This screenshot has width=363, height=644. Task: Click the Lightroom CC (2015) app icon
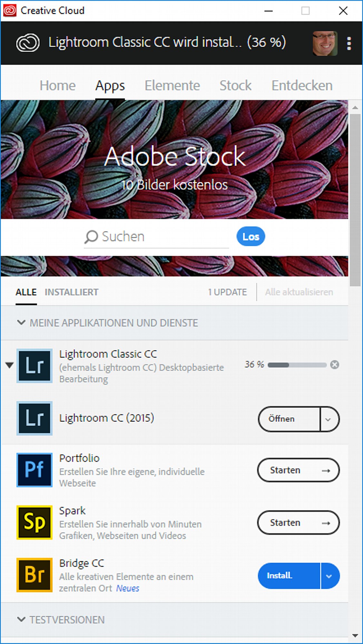34,418
